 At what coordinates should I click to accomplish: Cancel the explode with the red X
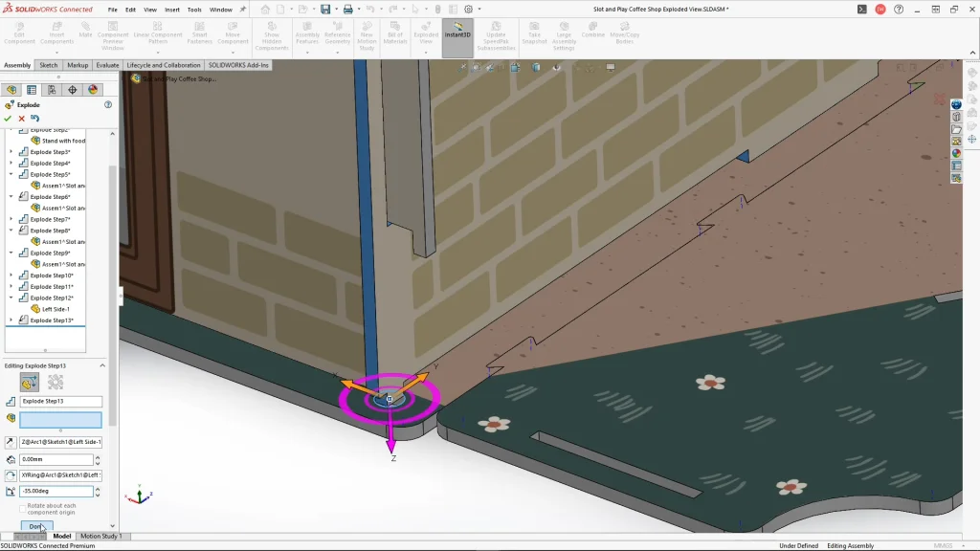click(x=21, y=119)
